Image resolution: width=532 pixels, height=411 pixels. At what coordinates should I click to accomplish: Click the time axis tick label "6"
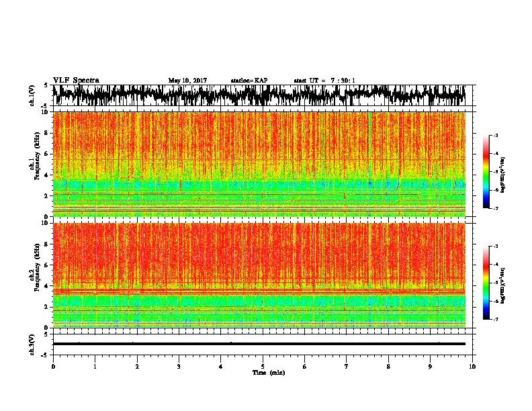point(305,367)
